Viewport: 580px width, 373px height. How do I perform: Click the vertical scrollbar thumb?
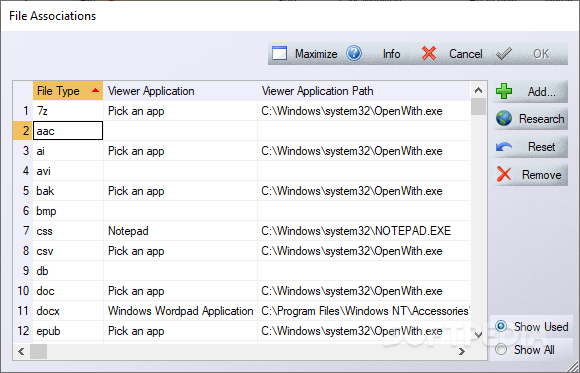pyautogui.click(x=479, y=107)
